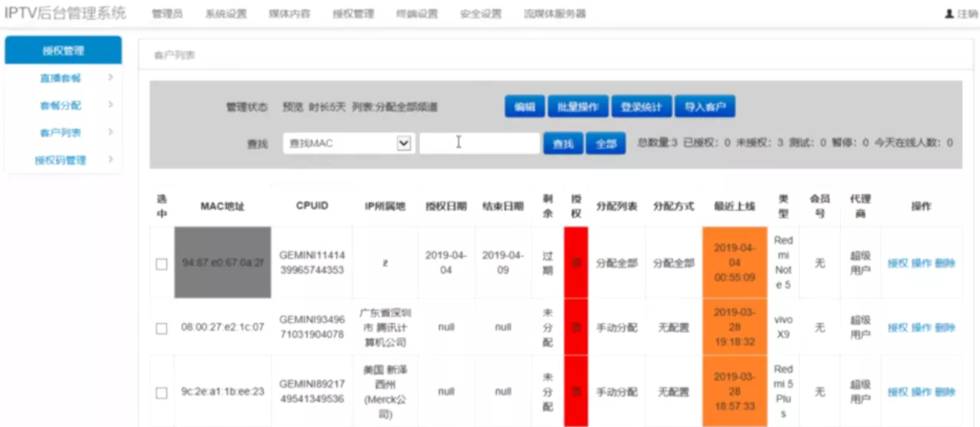This screenshot has width=980, height=427.
Task: Click the 最近上线 column header
Action: pos(735,206)
